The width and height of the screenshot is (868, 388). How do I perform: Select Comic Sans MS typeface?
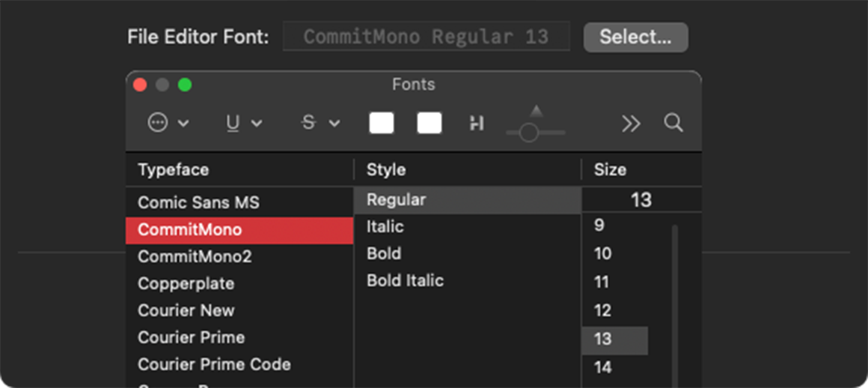[239, 202]
